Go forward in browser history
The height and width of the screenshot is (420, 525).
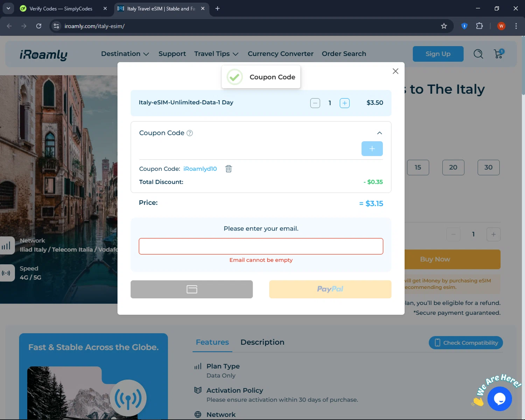(x=24, y=26)
